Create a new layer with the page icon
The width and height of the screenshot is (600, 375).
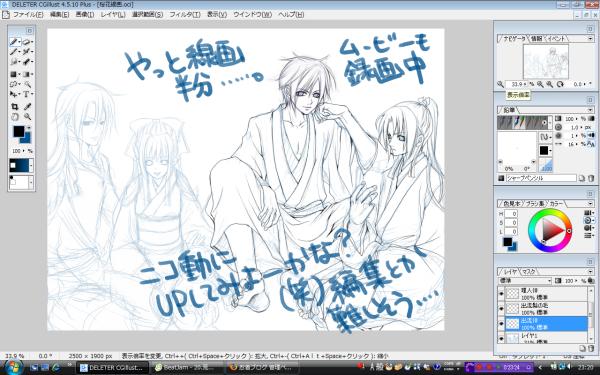click(x=582, y=348)
